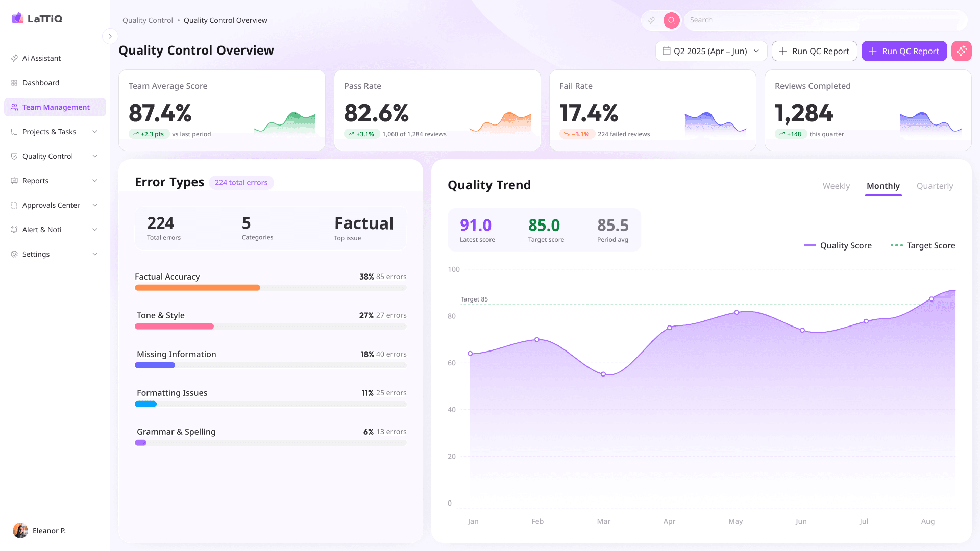Viewport: 980px width, 551px height.
Task: Toggle the Target Score legend entry
Action: click(x=923, y=245)
